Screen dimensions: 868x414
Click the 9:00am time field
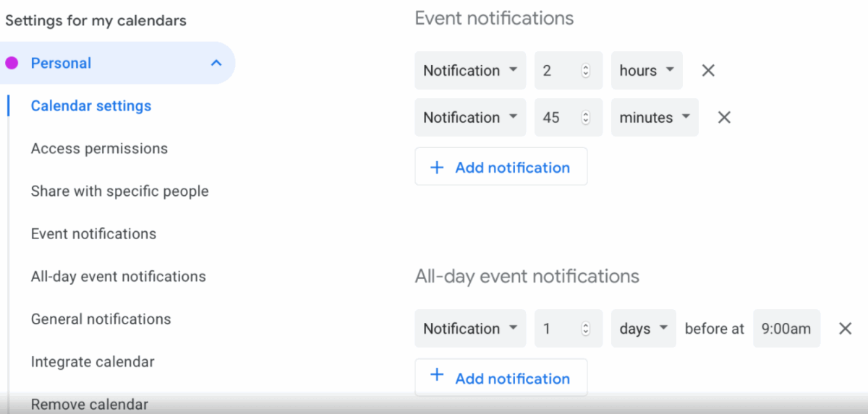point(786,329)
